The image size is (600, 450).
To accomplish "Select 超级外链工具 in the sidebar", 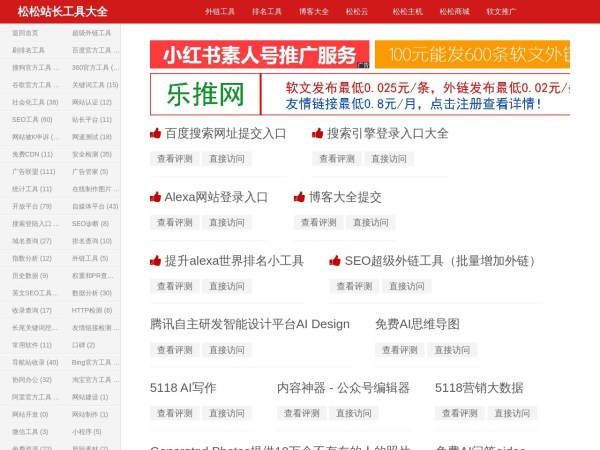I will coord(91,33).
